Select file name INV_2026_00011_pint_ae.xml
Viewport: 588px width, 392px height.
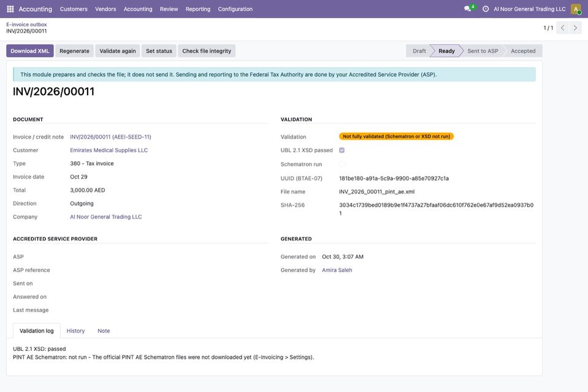coord(377,191)
